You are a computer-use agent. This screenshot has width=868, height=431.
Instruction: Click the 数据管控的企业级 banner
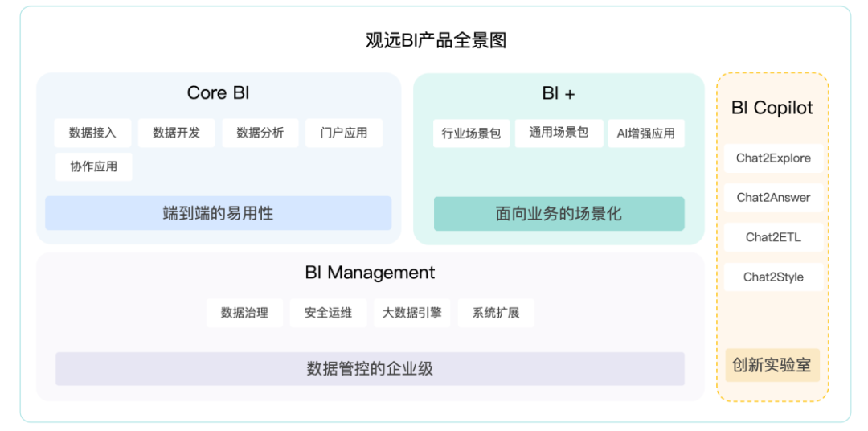point(370,369)
